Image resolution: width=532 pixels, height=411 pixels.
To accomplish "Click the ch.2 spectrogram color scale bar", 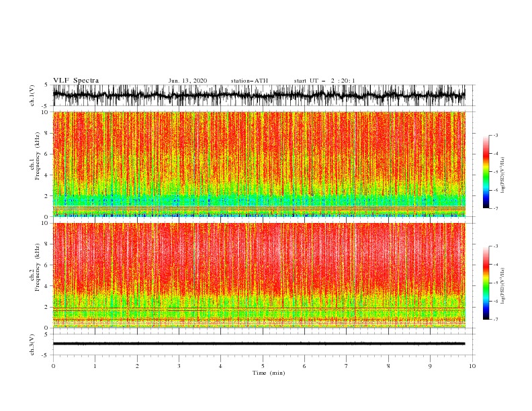I will point(486,283).
